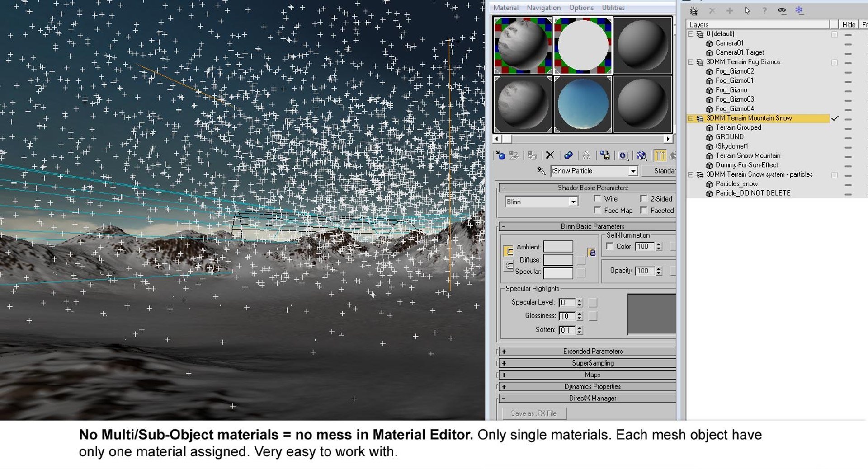
Task: Click Delete layer X icon in Layers toolbar
Action: 712,11
